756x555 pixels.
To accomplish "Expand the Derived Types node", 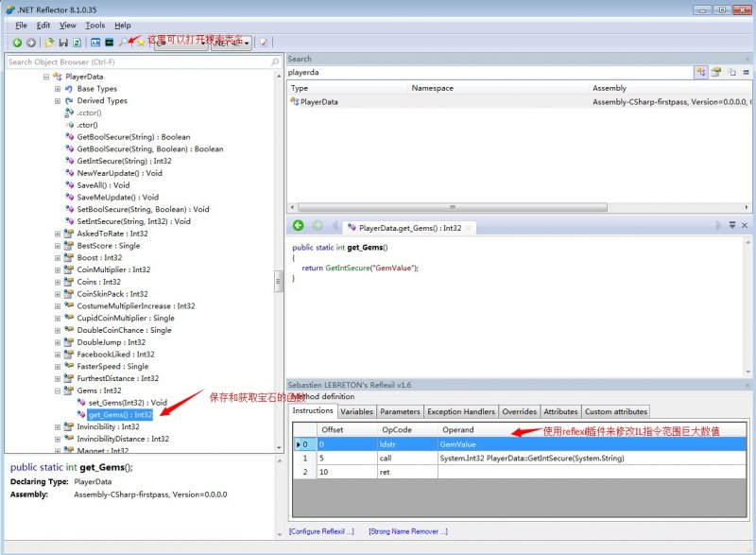I will click(x=58, y=101).
